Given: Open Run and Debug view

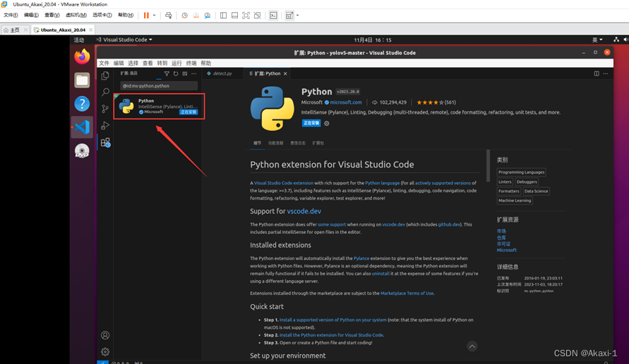Looking at the screenshot, I should (105, 126).
